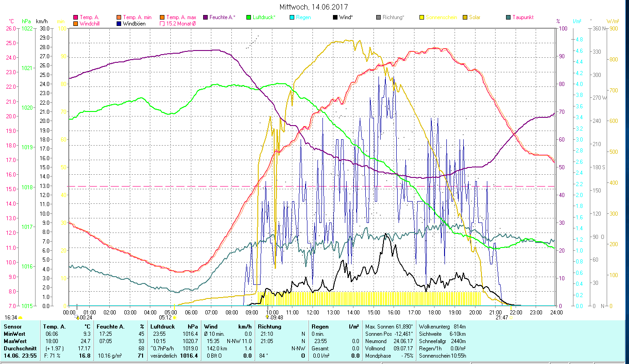
Task: Click the 'MaxWert' row label
Action: point(15,341)
